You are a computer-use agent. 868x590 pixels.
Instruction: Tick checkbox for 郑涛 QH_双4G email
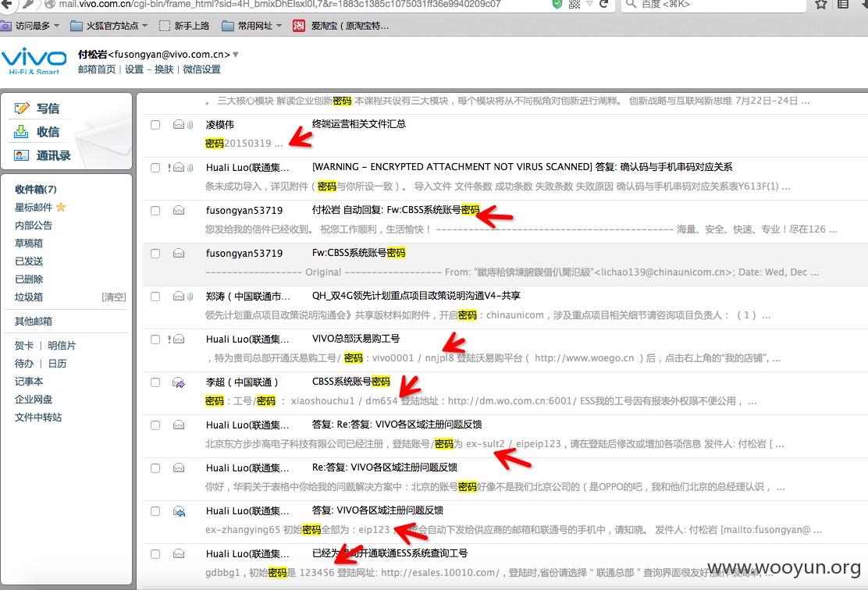155,296
